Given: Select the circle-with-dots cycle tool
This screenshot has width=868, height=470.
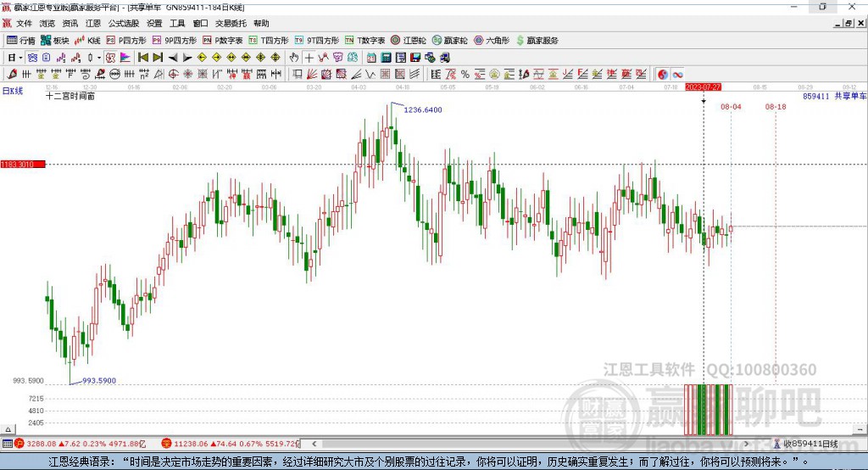Looking at the screenshot, I should [114, 75].
